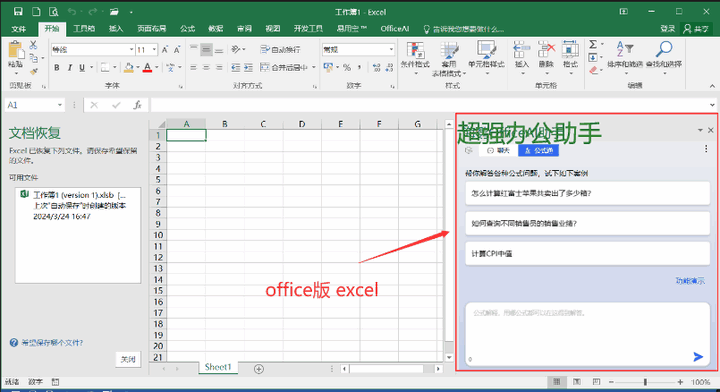This screenshot has width=720, height=392.
Task: Open font color dropdown arrow
Action: click(x=157, y=68)
